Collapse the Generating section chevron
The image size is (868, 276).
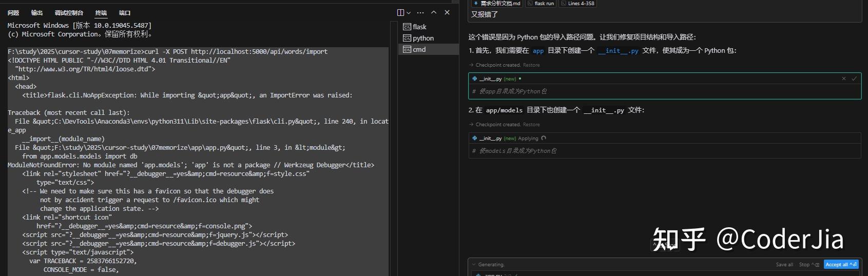473,265
